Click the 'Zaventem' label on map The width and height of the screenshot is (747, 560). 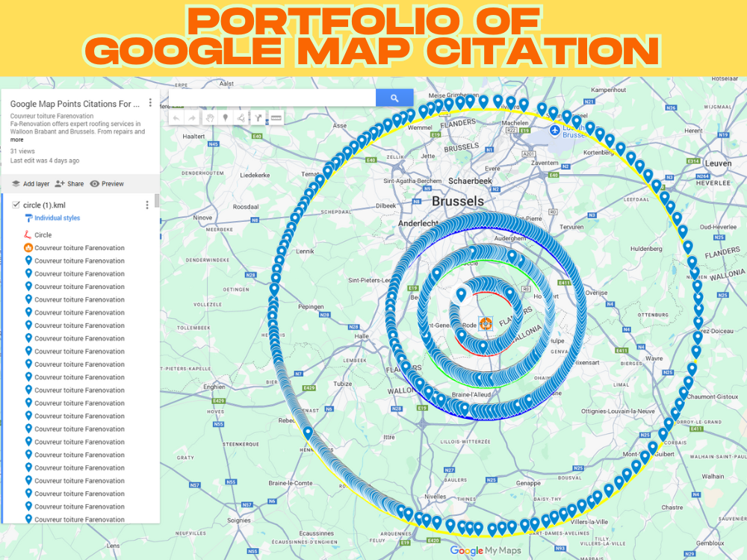click(545, 163)
